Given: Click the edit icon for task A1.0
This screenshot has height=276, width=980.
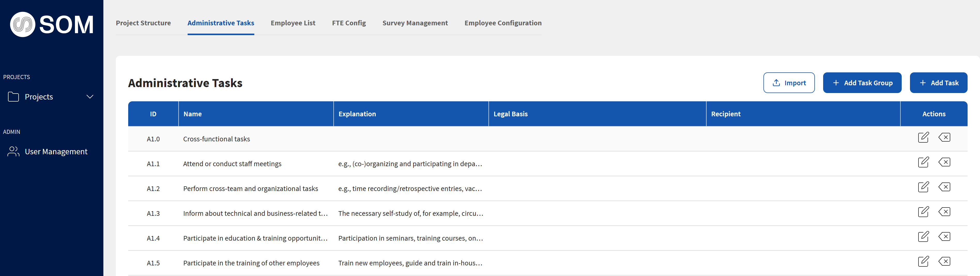Looking at the screenshot, I should point(923,137).
